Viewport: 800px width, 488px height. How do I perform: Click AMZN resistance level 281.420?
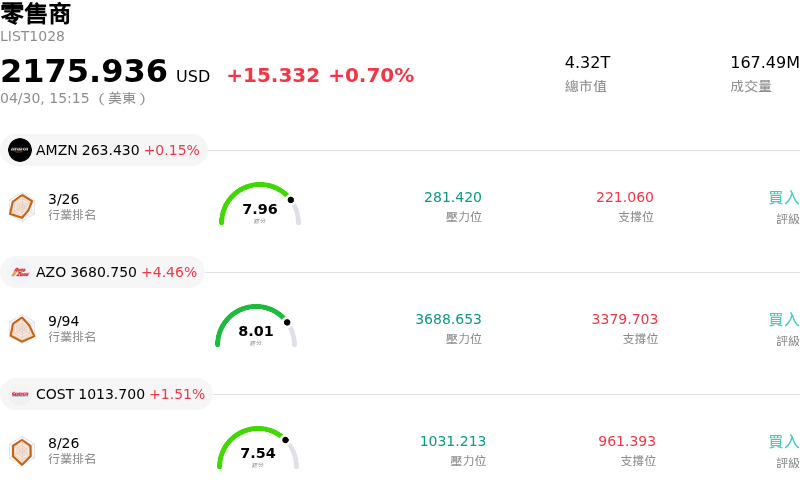coord(452,197)
